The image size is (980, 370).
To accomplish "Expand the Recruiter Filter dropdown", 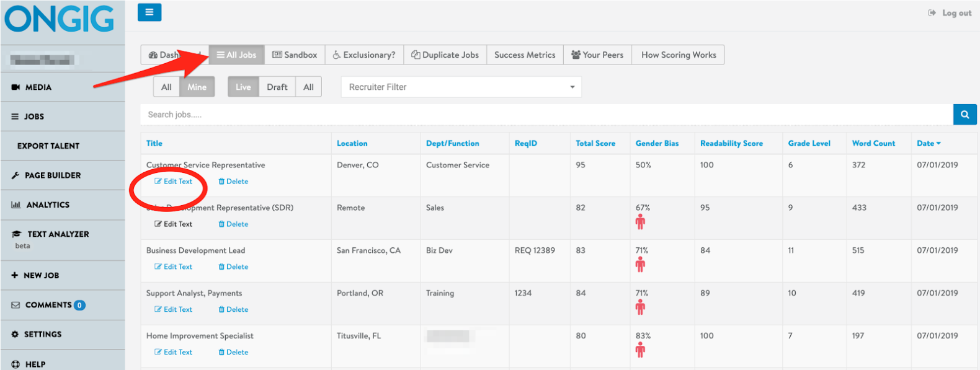I will click(461, 87).
